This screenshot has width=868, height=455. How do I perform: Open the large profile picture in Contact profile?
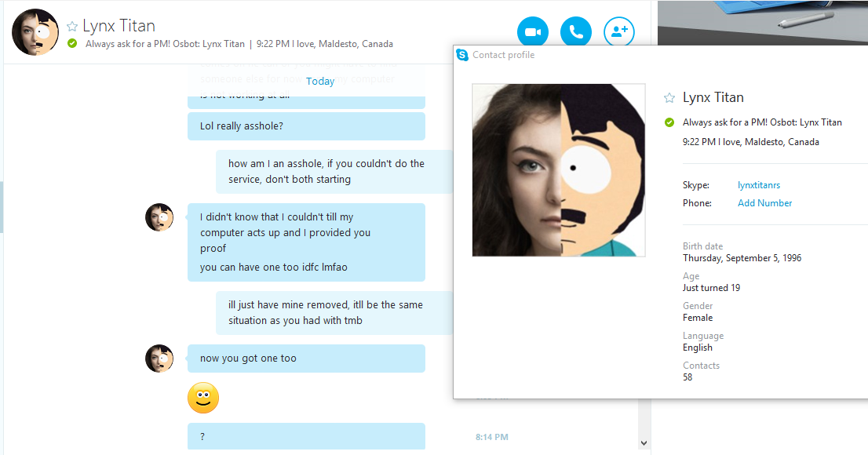click(x=559, y=170)
